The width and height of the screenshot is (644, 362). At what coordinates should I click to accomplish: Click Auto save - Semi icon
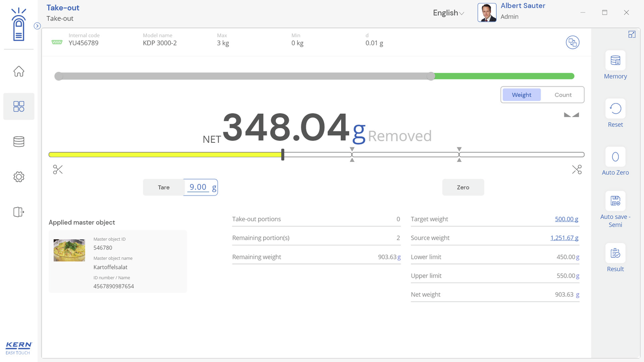point(615,201)
